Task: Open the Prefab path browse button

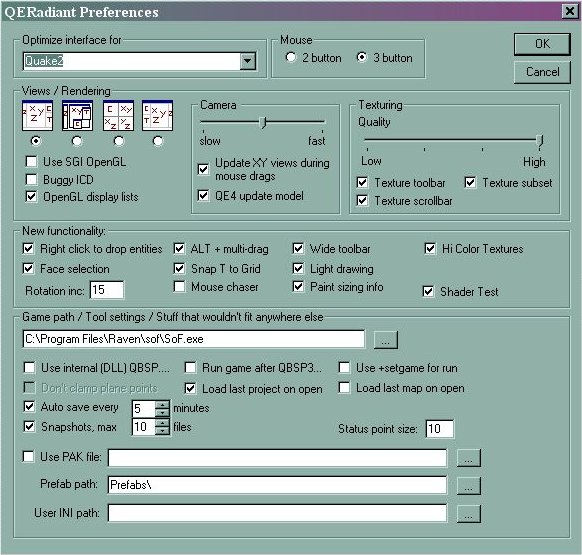Action: click(468, 486)
